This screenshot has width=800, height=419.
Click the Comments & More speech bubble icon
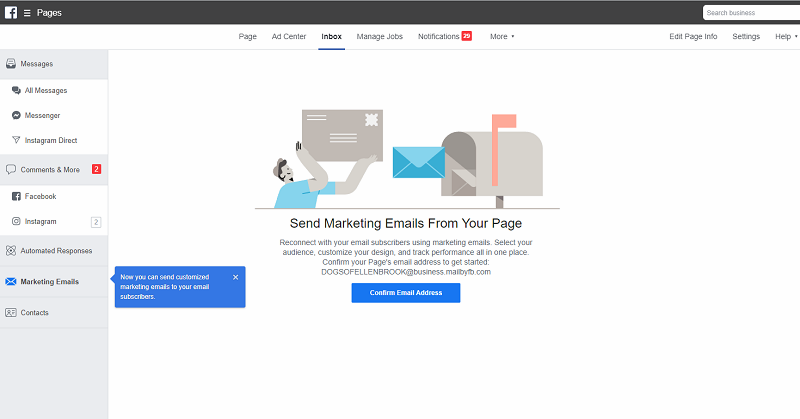tap(11, 169)
